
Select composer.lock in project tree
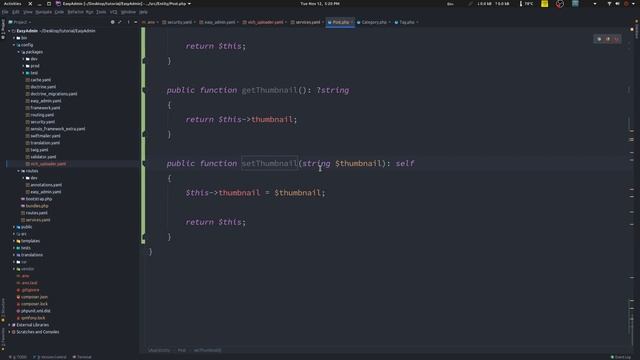pyautogui.click(x=34, y=304)
